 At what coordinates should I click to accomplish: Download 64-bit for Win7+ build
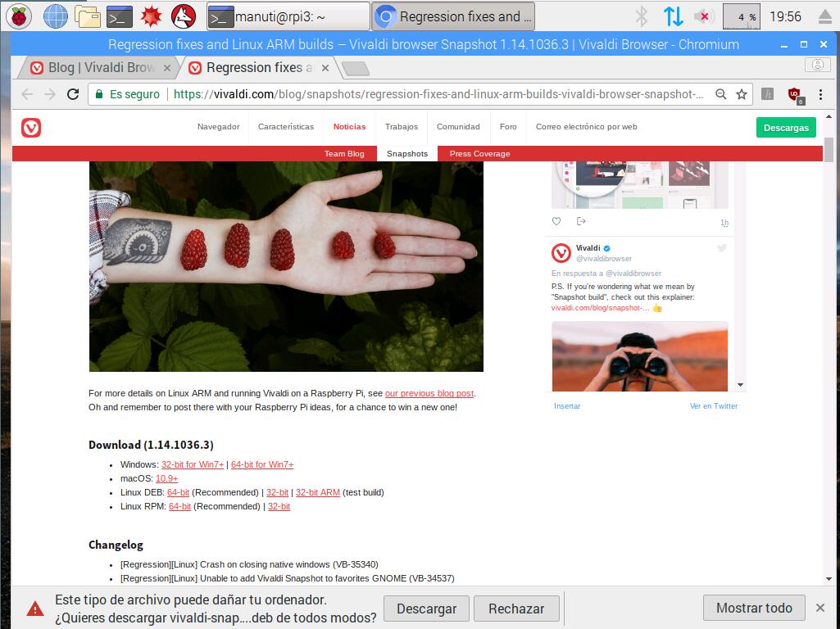(x=262, y=464)
